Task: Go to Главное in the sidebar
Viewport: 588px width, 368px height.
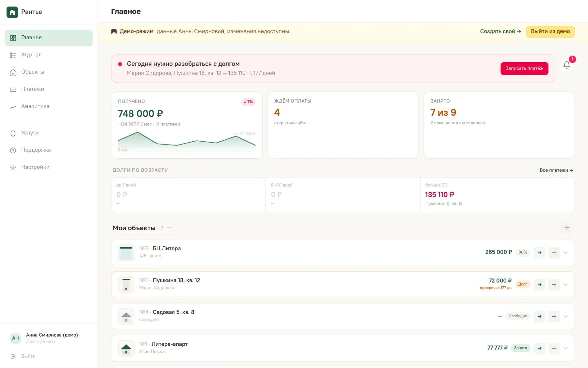Action: [49, 38]
